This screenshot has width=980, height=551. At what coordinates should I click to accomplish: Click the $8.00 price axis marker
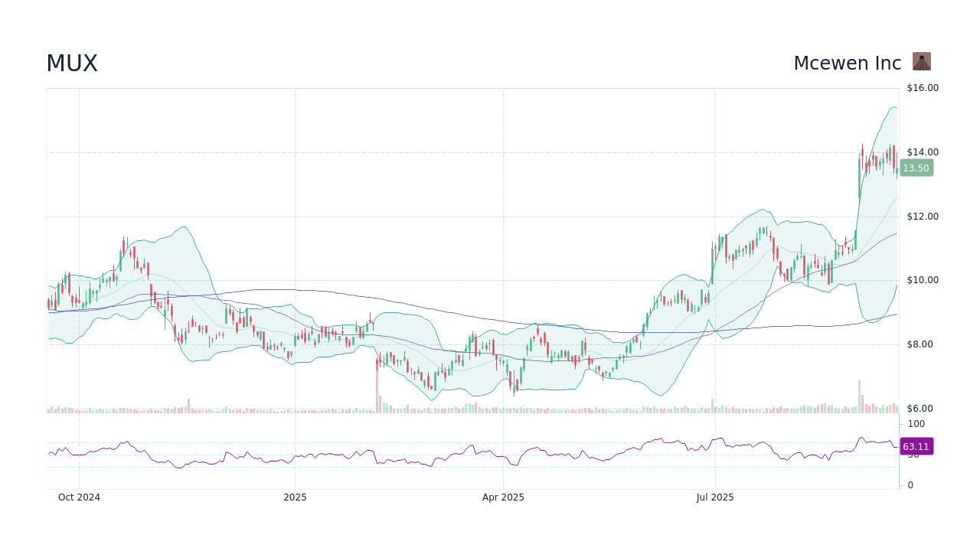[920, 344]
